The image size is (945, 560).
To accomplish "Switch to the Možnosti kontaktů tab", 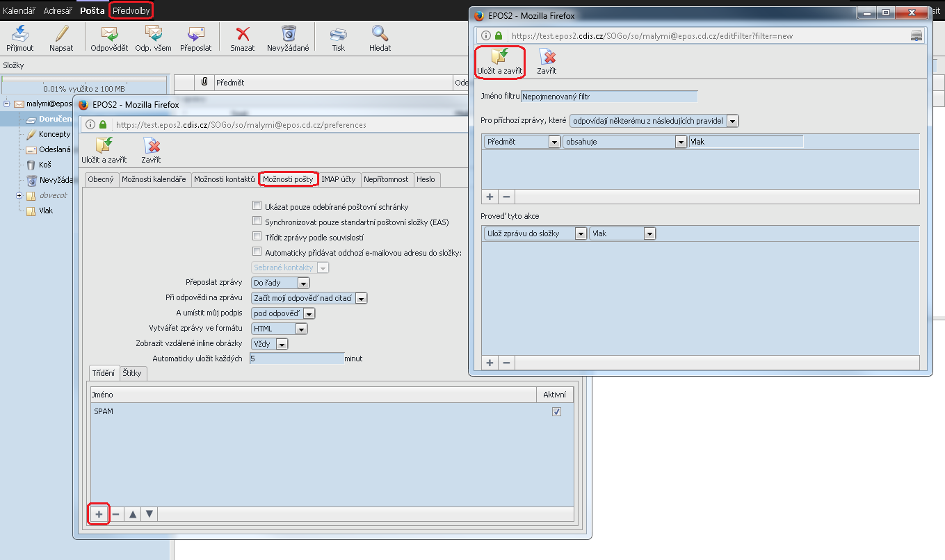I will pos(225,179).
